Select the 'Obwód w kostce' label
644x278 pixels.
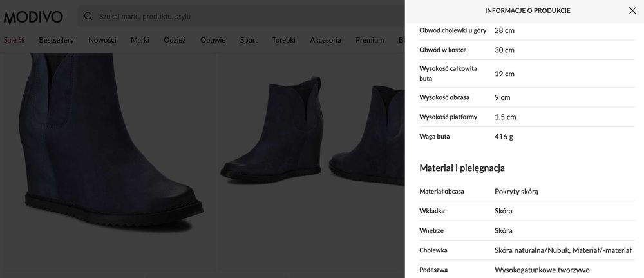[443, 50]
